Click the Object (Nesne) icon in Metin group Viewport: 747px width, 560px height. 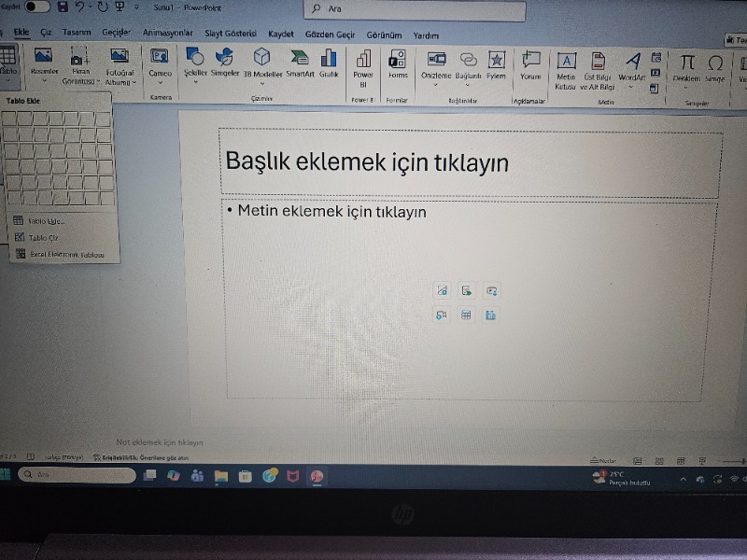click(655, 89)
